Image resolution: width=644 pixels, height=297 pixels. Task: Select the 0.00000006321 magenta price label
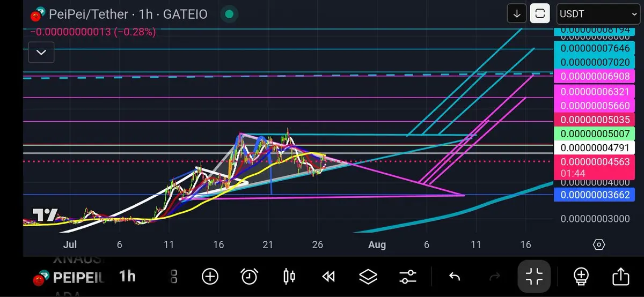[595, 92]
